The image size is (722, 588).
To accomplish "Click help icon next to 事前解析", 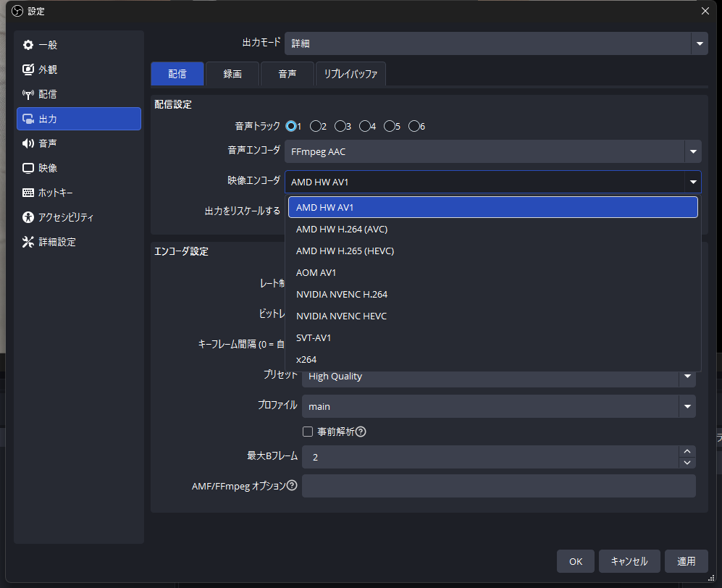I will pos(361,432).
